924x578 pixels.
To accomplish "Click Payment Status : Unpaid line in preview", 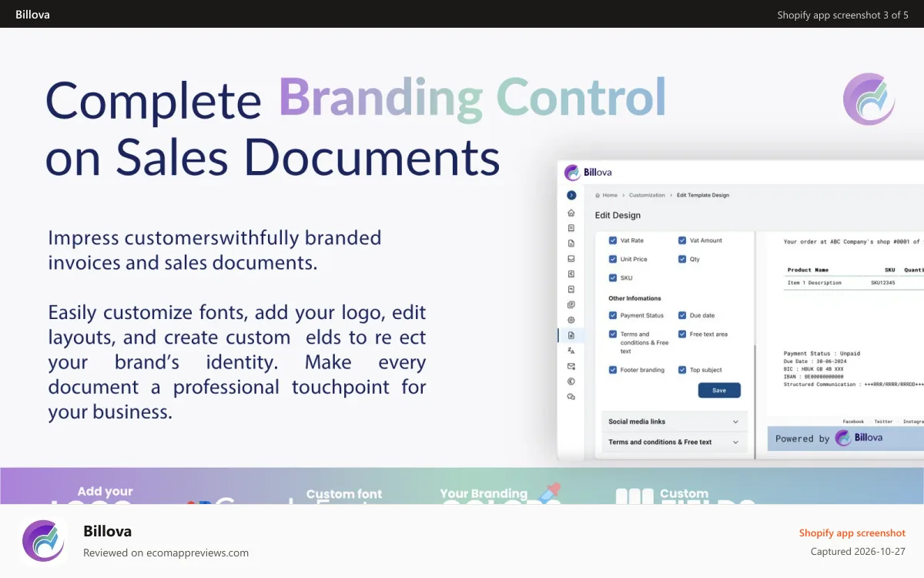I will click(822, 354).
